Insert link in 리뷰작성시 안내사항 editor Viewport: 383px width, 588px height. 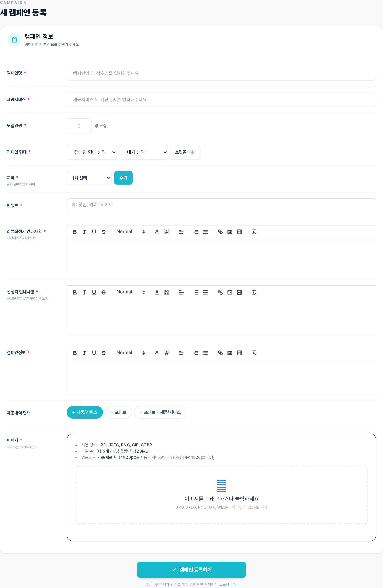coord(220,232)
